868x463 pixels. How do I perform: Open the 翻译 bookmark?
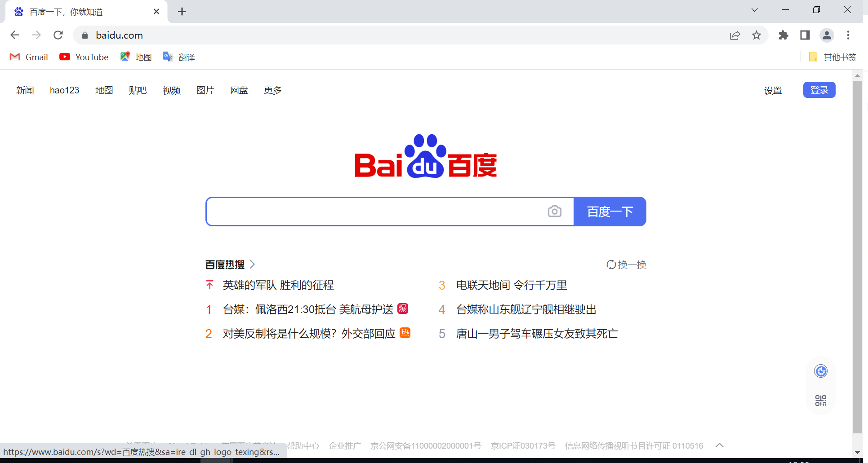(179, 57)
